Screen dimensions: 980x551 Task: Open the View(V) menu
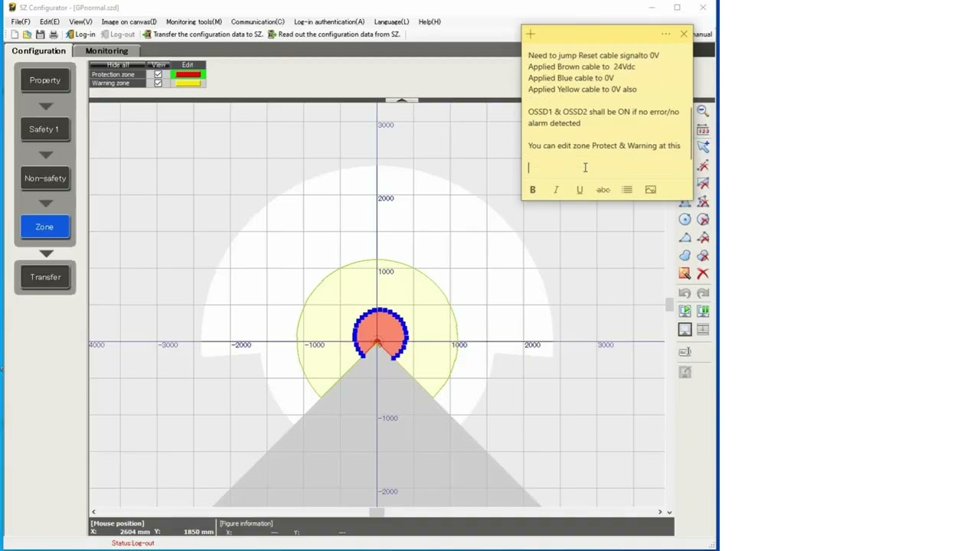pyautogui.click(x=80, y=21)
